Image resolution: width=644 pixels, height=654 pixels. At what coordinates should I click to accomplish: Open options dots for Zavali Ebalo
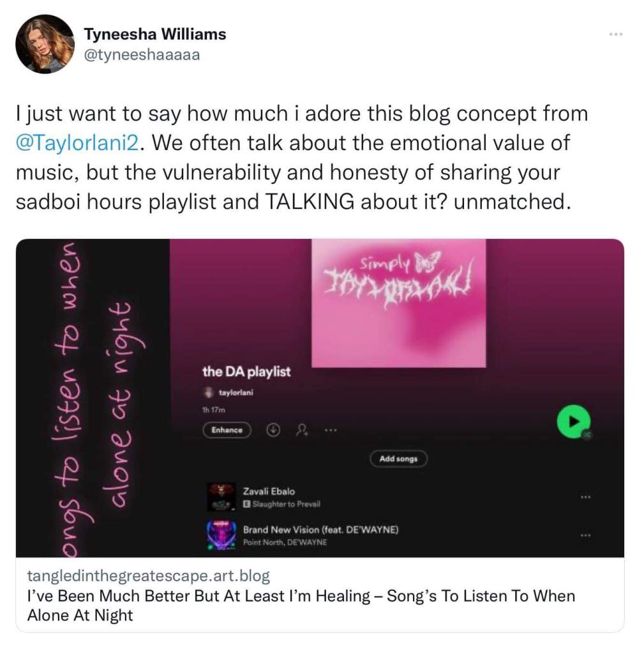pos(586,497)
